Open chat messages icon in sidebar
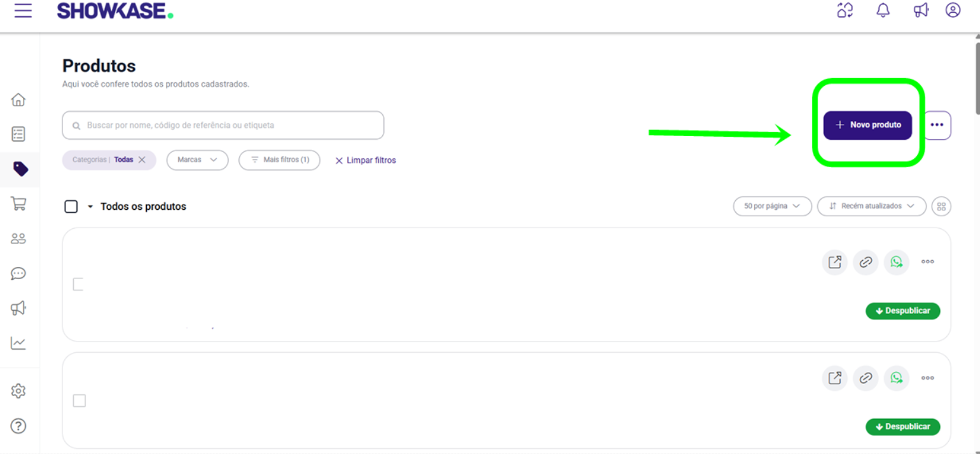 pos(18,273)
